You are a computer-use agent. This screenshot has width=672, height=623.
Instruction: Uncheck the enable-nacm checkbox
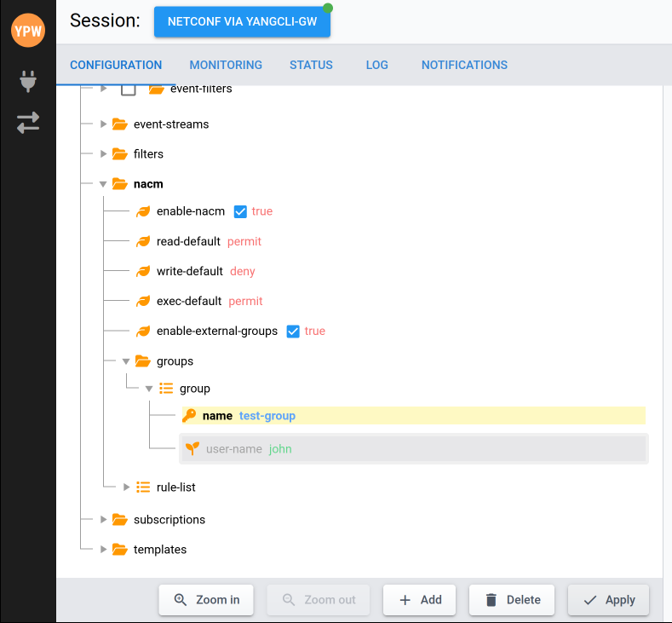tap(240, 211)
